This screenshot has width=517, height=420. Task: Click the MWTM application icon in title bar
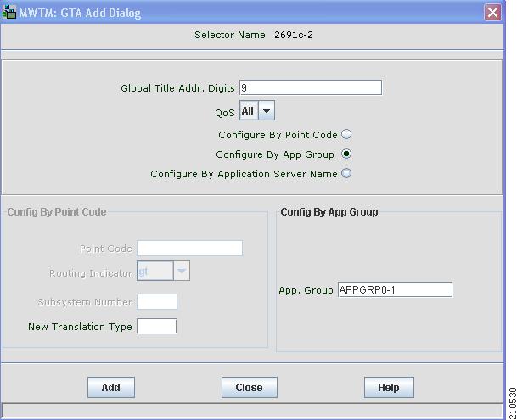tap(8, 12)
